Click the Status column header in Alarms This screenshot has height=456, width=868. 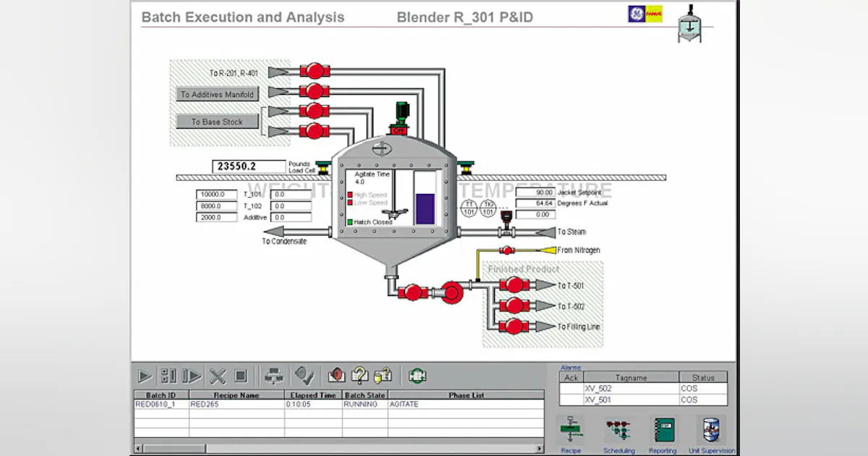pyautogui.click(x=703, y=377)
